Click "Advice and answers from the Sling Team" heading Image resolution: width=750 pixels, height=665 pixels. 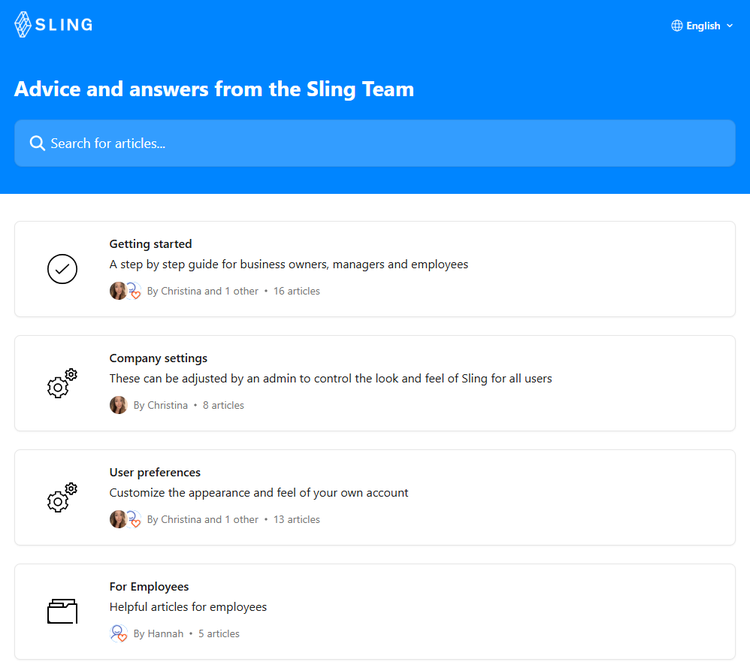click(x=214, y=89)
